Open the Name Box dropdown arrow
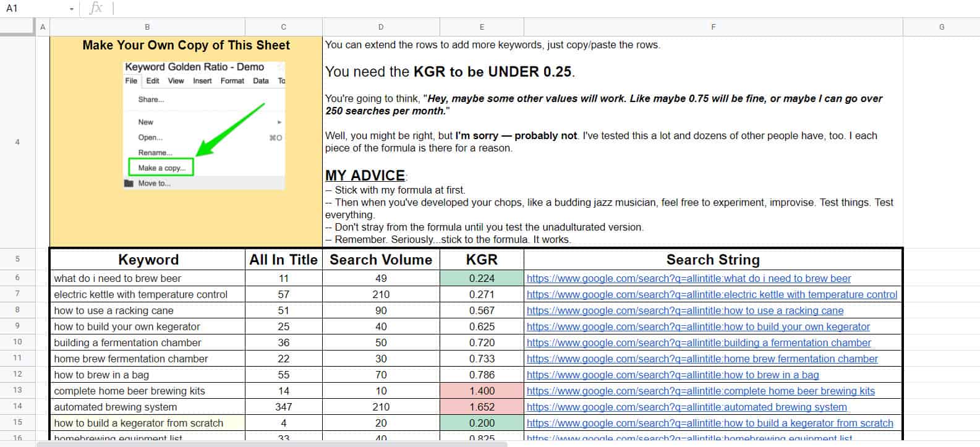 coord(72,9)
